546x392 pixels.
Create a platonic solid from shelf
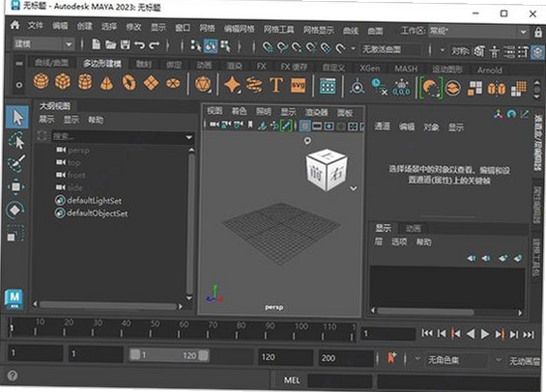203,84
